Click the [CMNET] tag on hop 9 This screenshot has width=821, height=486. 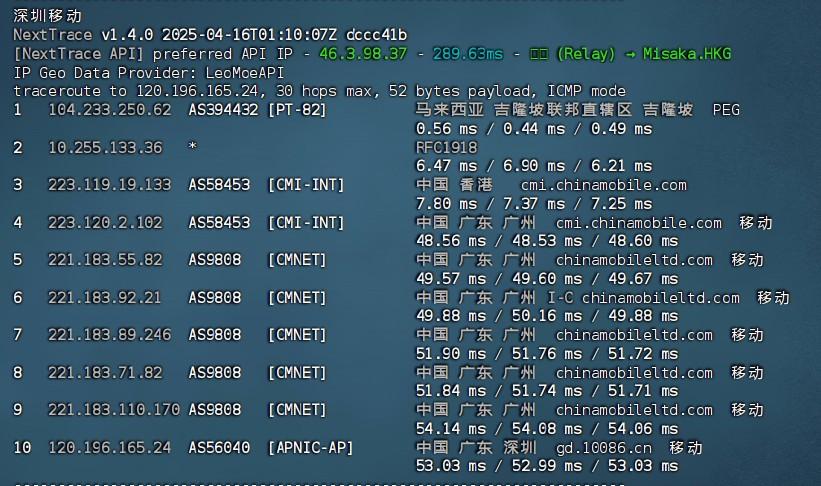(297, 410)
